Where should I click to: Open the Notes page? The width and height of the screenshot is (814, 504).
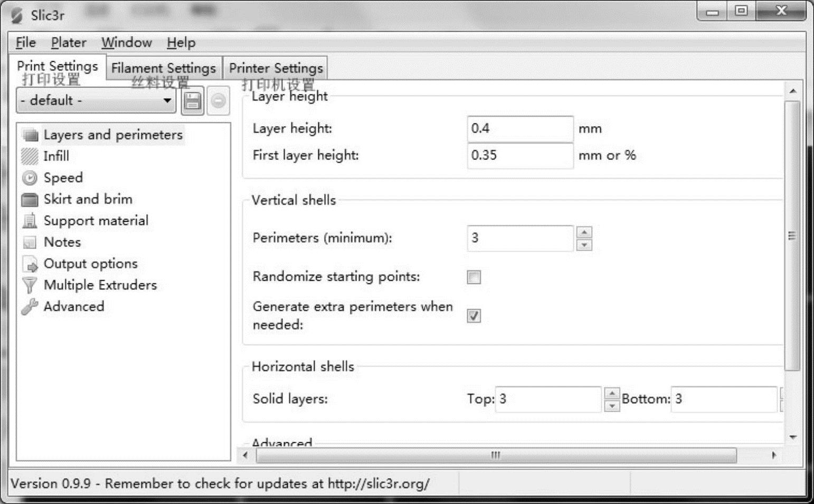click(x=62, y=242)
